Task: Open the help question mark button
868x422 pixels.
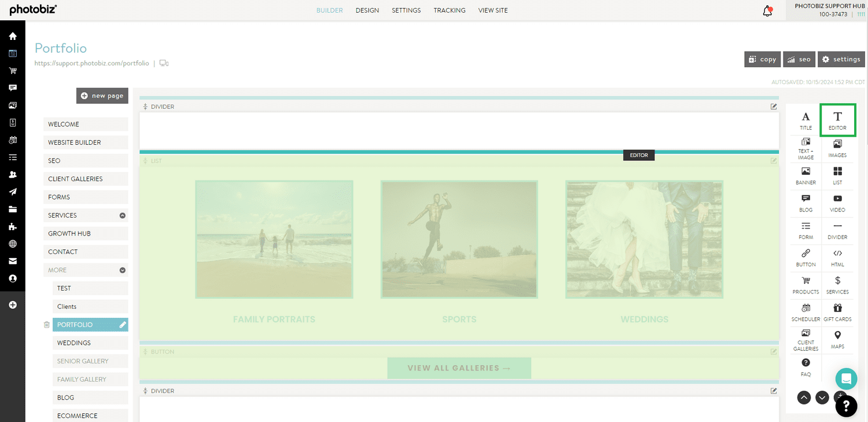Action: click(x=846, y=406)
